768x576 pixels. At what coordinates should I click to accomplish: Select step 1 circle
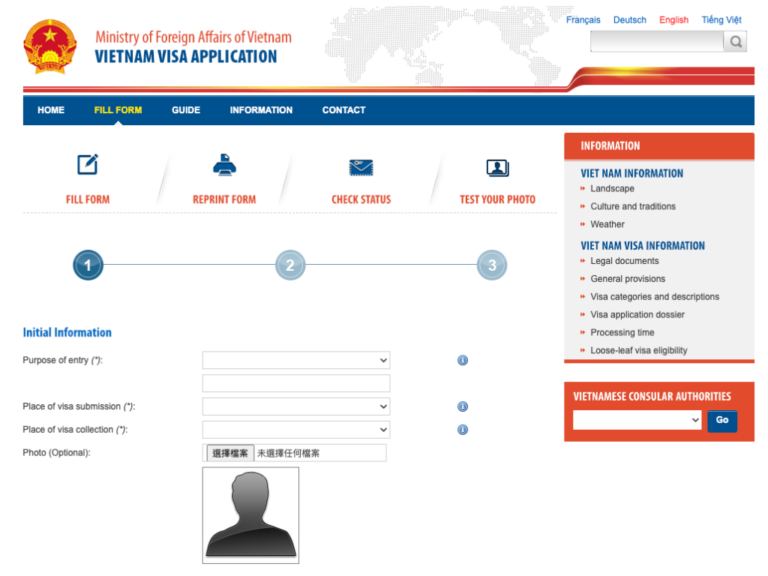tap(88, 265)
